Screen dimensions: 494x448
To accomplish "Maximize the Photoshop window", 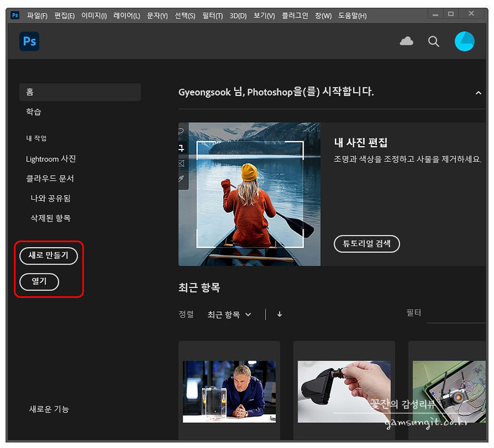I will 451,14.
